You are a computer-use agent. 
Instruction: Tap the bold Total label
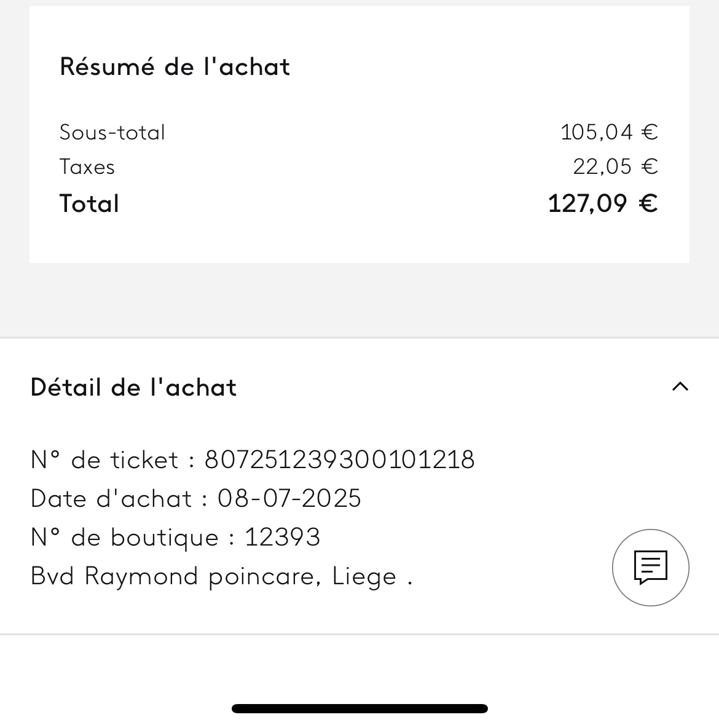(x=89, y=203)
